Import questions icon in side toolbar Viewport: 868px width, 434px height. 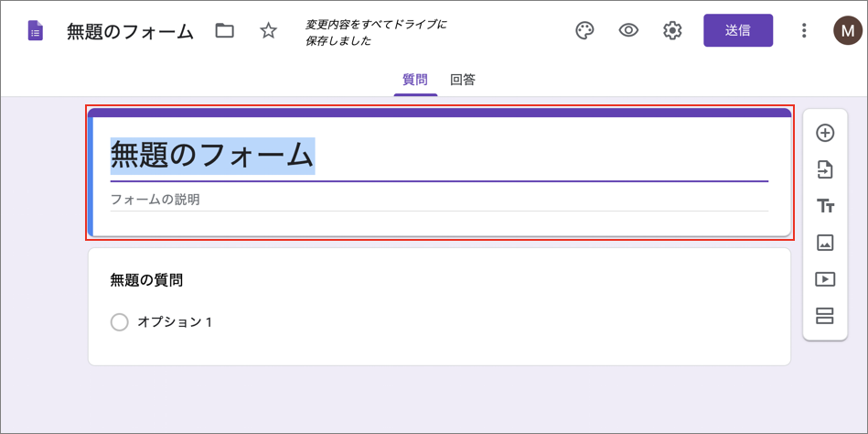[x=825, y=169]
